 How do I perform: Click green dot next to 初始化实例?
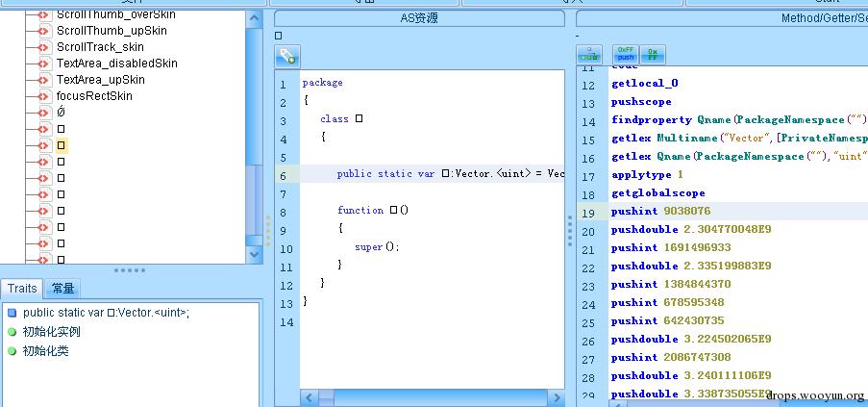click(12, 332)
